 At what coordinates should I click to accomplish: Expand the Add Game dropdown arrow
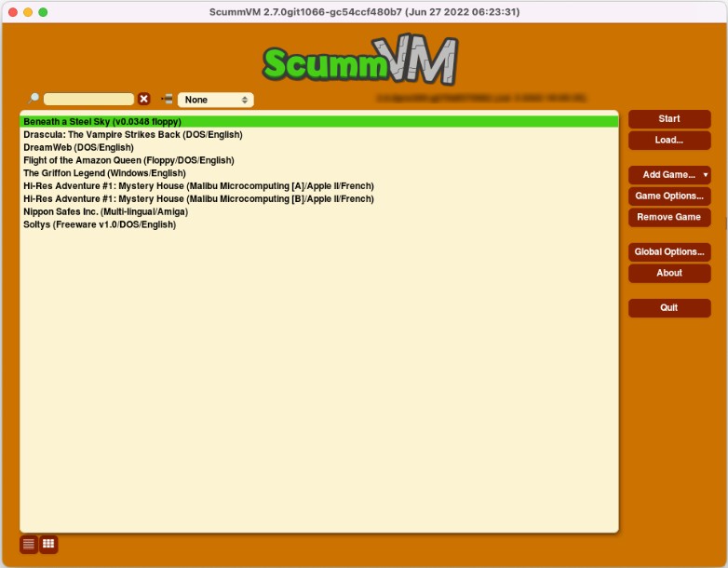tap(706, 175)
